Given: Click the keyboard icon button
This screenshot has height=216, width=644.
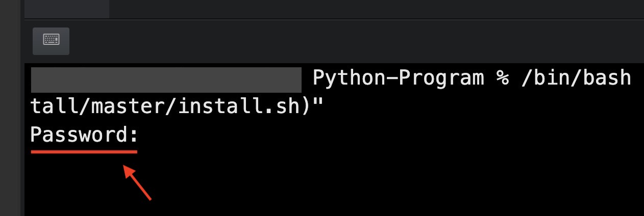Looking at the screenshot, I should [x=51, y=41].
